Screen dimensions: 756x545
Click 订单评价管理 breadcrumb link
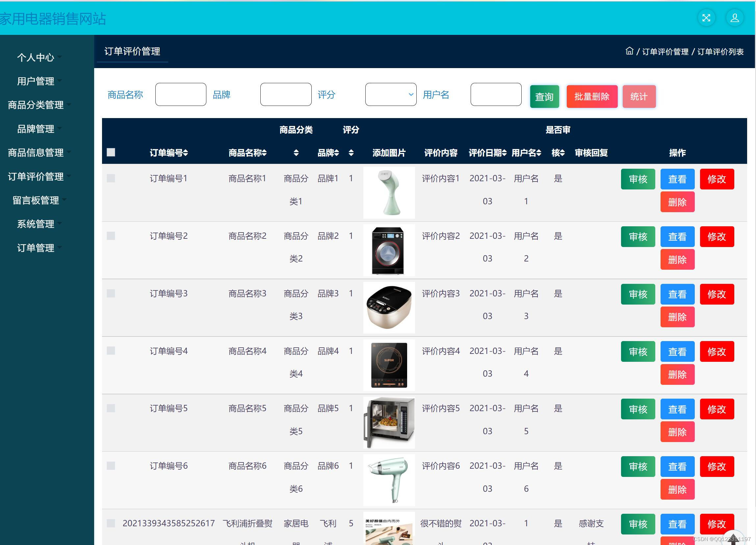click(665, 52)
